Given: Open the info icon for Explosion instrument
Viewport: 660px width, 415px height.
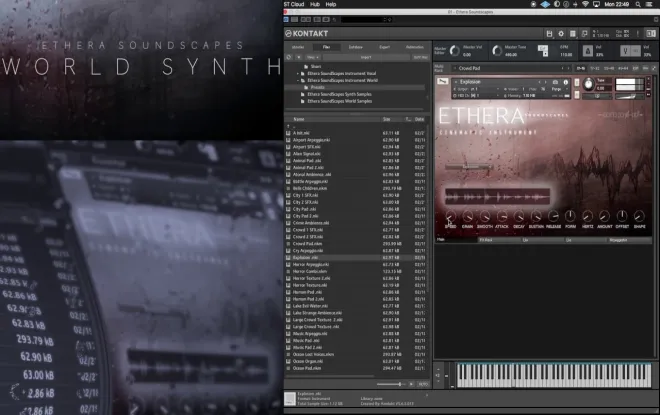Looking at the screenshot, I should (565, 82).
